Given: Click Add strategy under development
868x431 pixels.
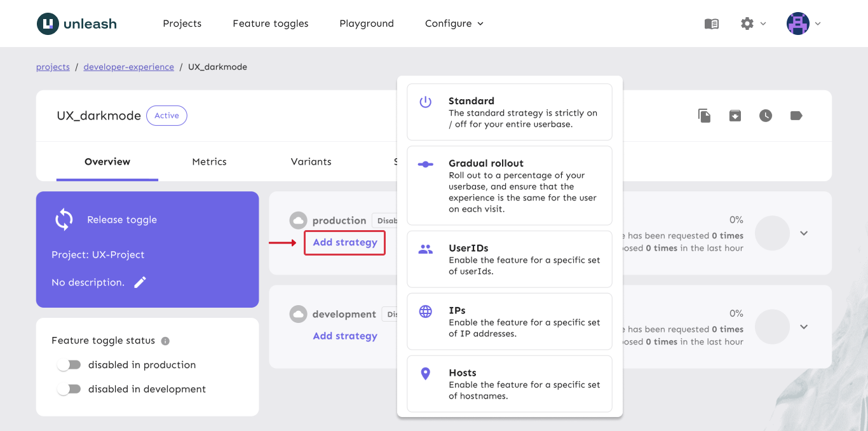Looking at the screenshot, I should 345,336.
